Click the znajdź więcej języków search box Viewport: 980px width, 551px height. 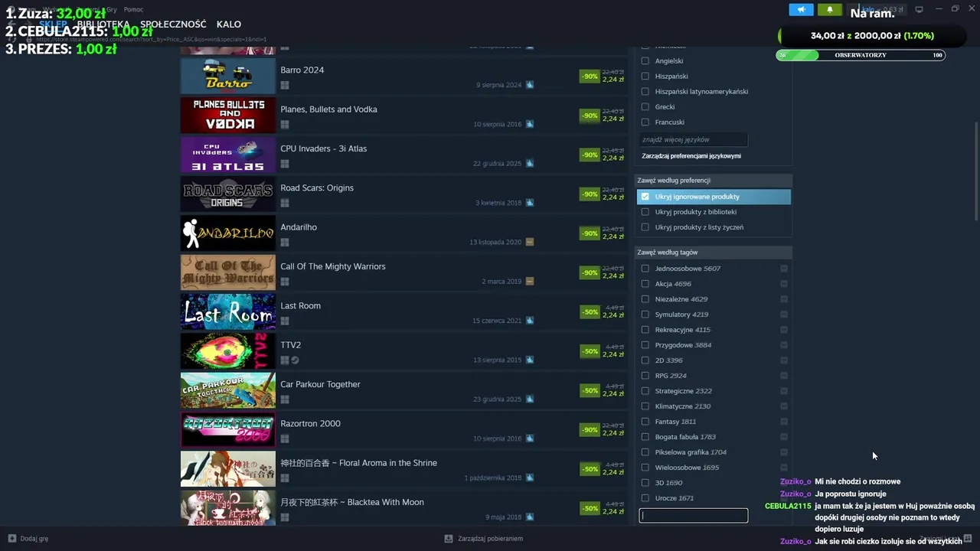(x=694, y=140)
